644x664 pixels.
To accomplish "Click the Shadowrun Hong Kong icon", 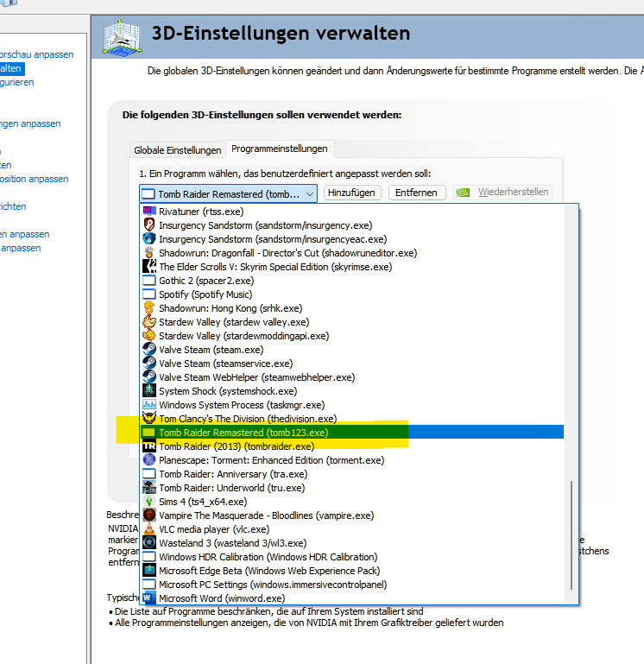I will click(149, 308).
